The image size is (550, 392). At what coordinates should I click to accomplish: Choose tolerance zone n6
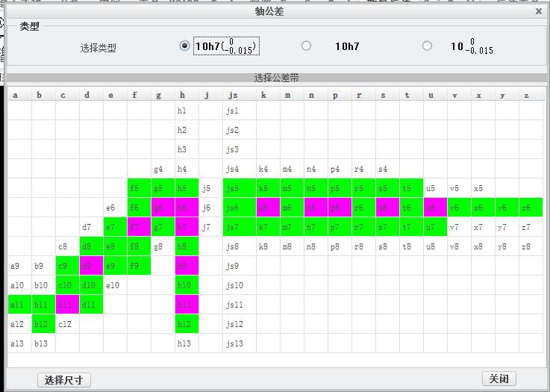316,208
